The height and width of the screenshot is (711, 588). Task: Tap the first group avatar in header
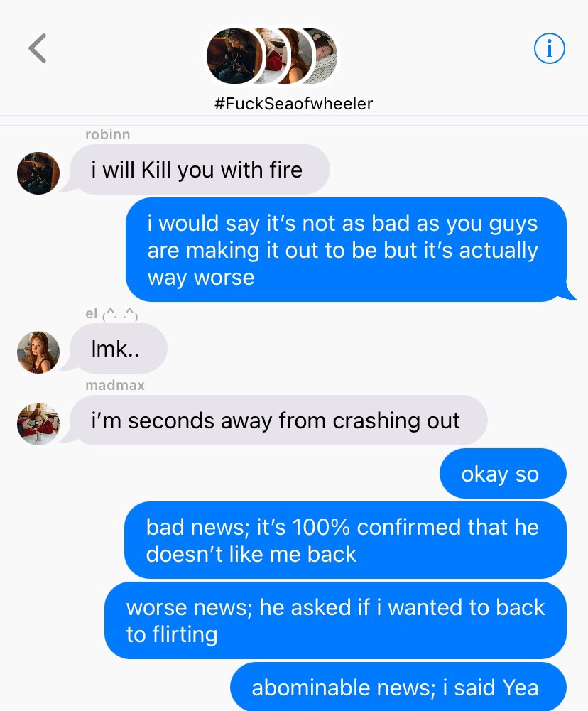pos(234,56)
